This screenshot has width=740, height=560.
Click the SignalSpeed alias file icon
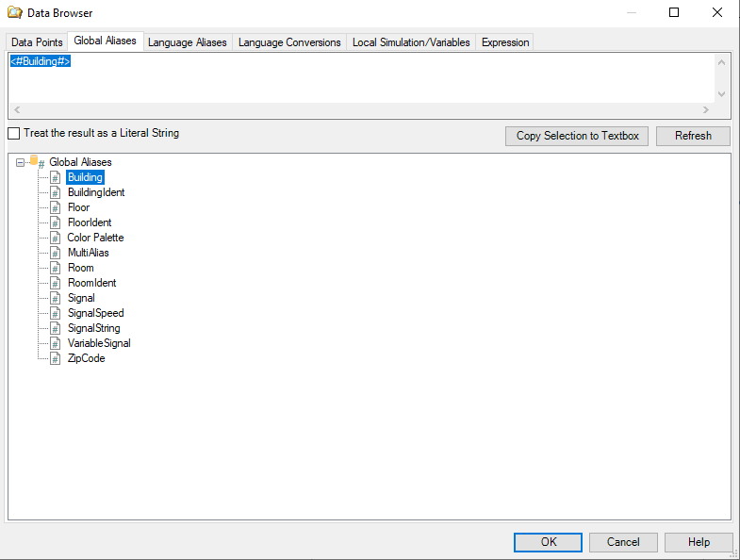point(55,313)
